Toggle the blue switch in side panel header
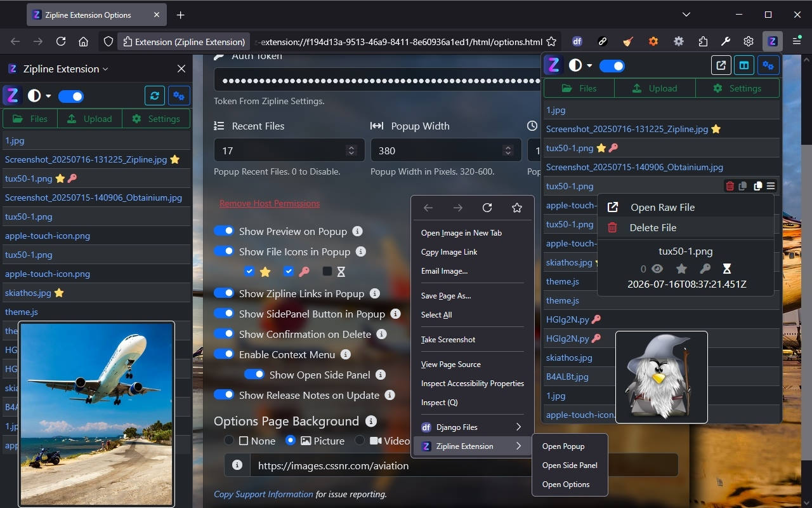812x508 pixels. [71, 96]
